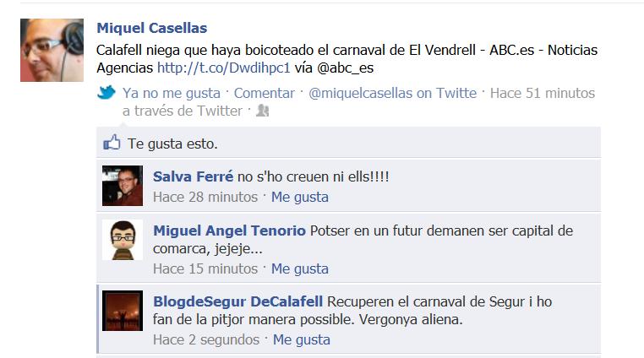Toggle 'Ya no me gusta' unlike
Viewport: 644px width, 358px height.
tap(172, 93)
